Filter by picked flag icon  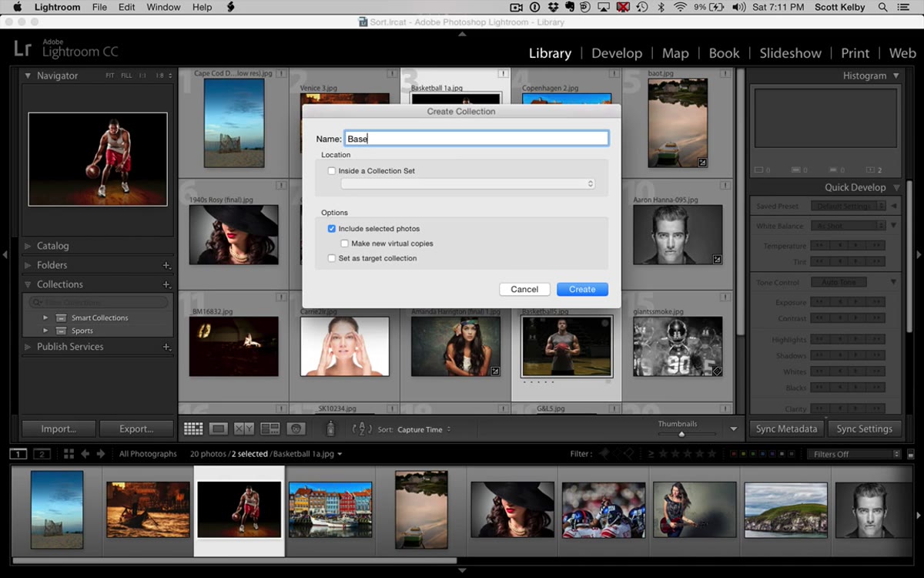604,454
